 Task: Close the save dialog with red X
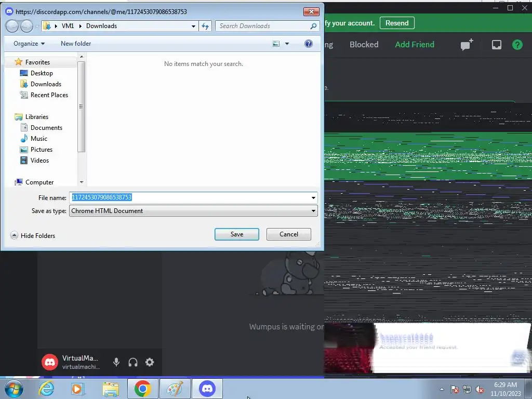tap(311, 11)
